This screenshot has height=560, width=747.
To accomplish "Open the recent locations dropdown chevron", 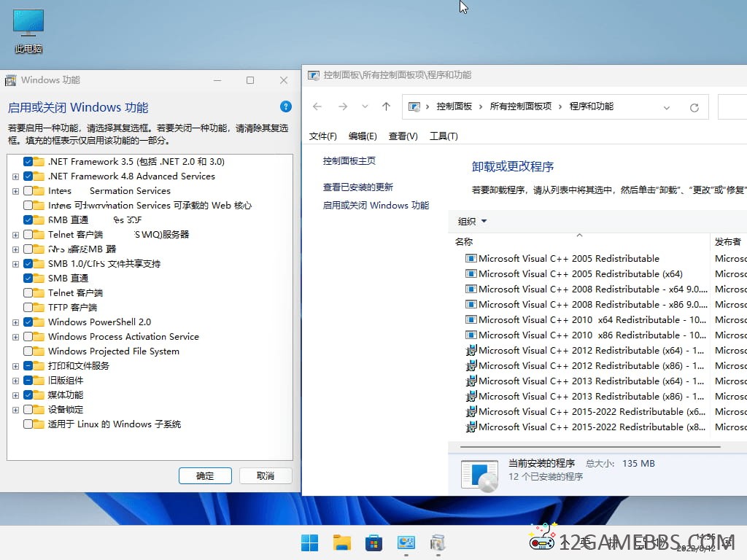I will [x=365, y=106].
